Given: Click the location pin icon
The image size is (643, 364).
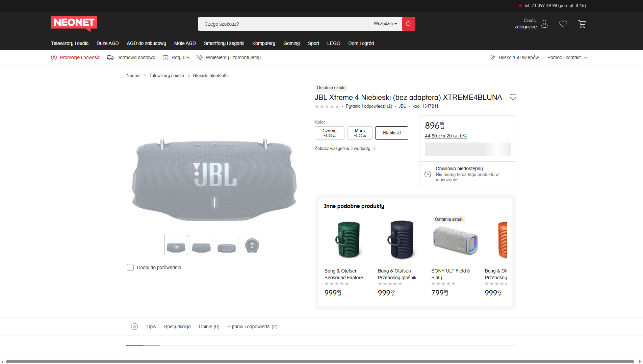Looking at the screenshot, I should tap(493, 57).
